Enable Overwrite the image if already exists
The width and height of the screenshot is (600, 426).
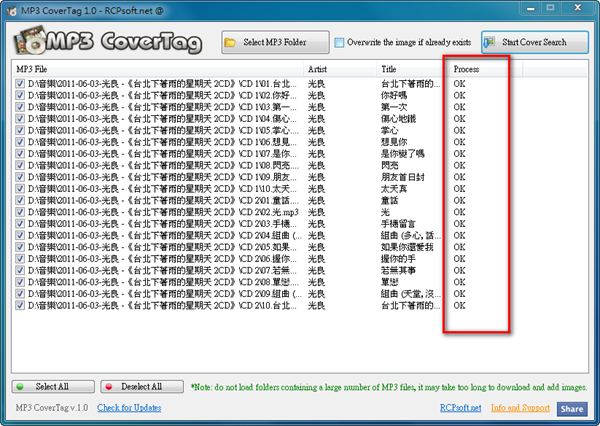339,42
